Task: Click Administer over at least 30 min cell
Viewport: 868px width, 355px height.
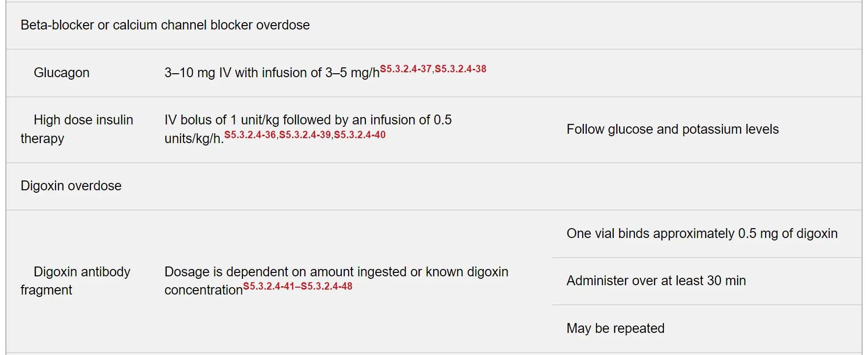Action: click(656, 281)
